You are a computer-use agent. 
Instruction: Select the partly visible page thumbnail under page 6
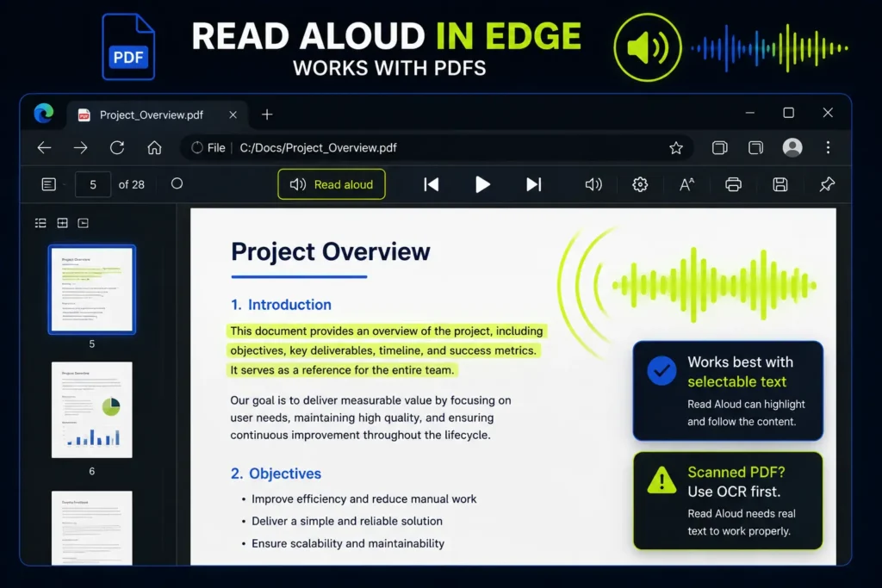pyautogui.click(x=91, y=528)
